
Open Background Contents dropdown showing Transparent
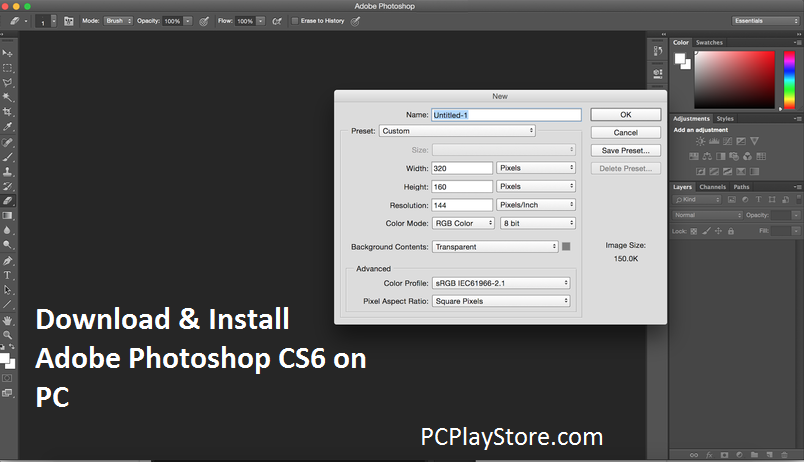pyautogui.click(x=495, y=247)
